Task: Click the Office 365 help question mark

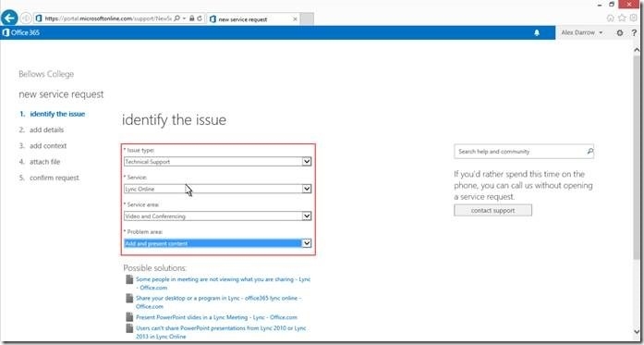Action: [634, 33]
